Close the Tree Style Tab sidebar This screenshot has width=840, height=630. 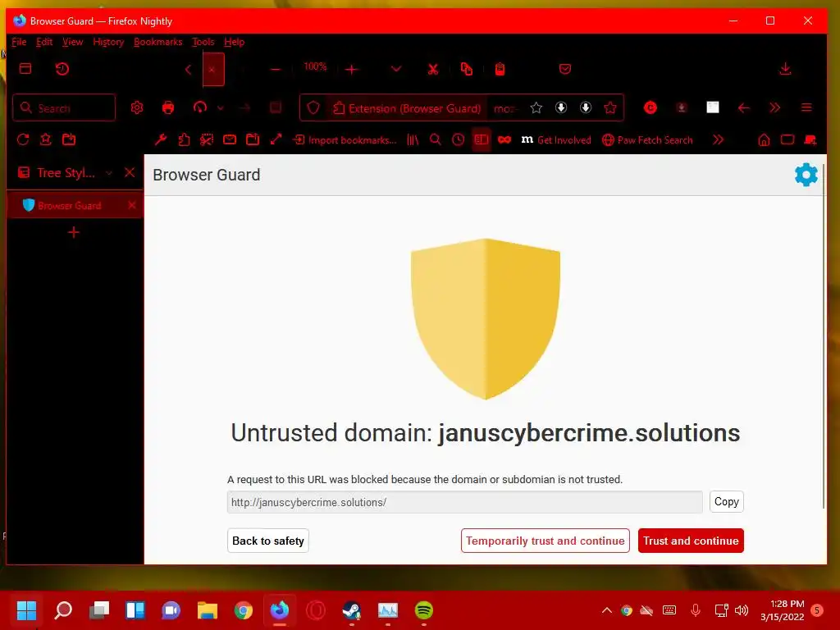pyautogui.click(x=130, y=172)
